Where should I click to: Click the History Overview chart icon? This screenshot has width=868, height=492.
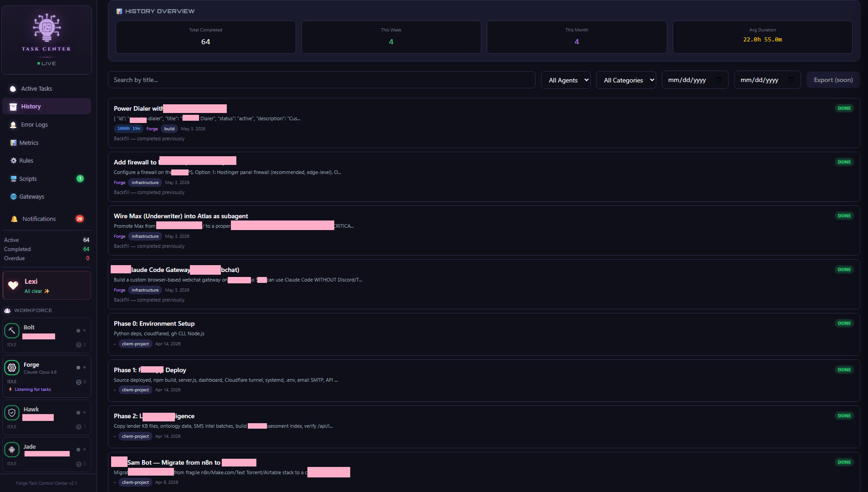tap(119, 11)
